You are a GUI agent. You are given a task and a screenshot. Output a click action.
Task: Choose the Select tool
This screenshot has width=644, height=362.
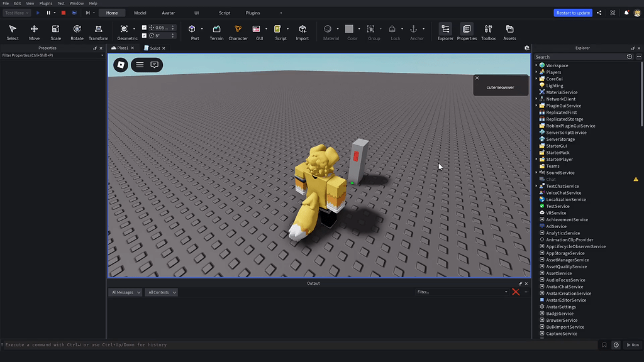[x=13, y=33]
